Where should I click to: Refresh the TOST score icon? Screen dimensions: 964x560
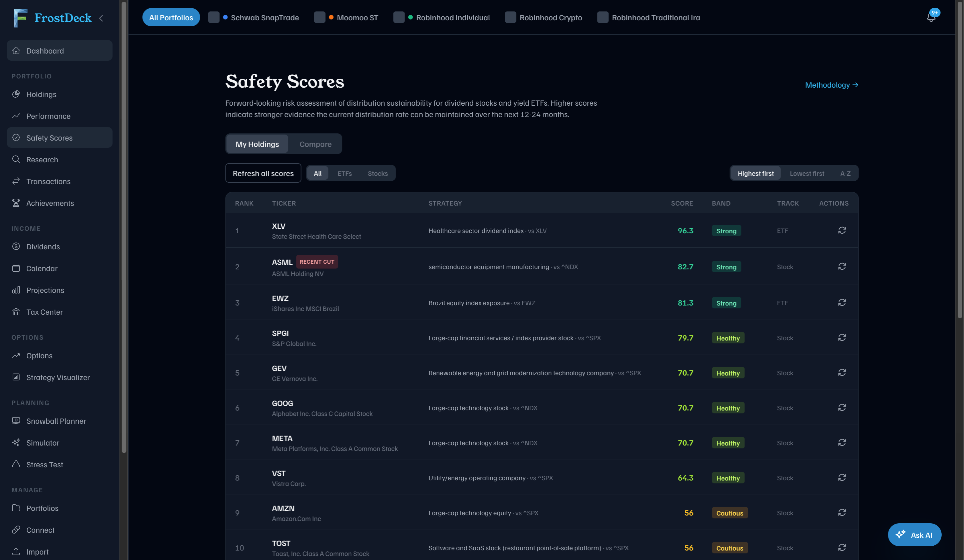(842, 547)
